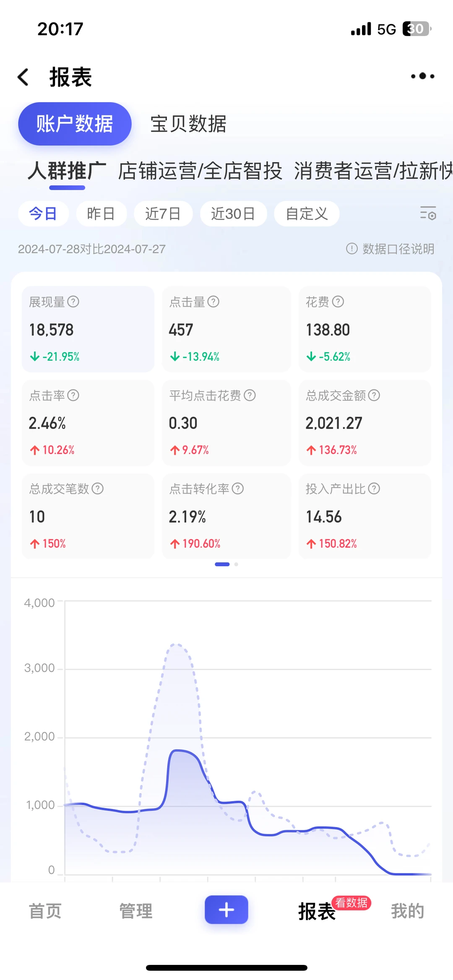Choose 今日 date range
The image size is (453, 980).
click(43, 213)
